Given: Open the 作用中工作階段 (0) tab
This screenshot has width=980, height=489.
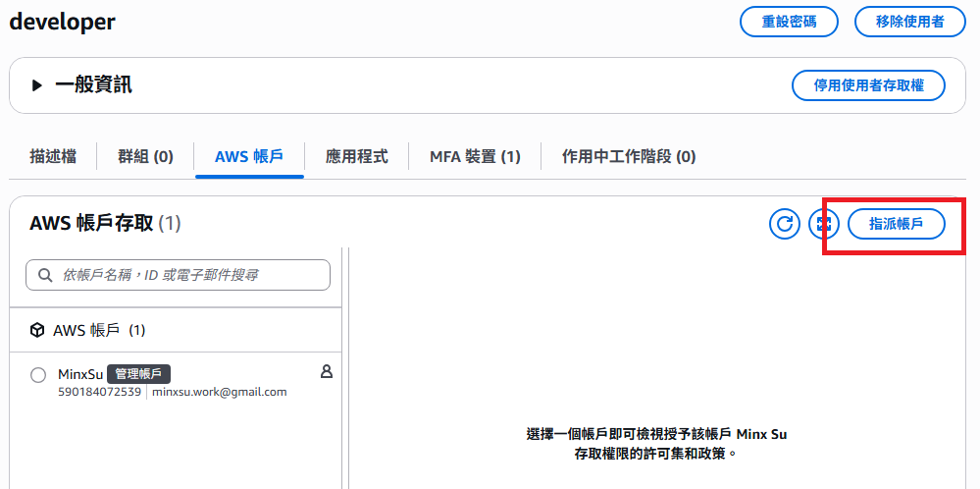Looking at the screenshot, I should (x=629, y=156).
